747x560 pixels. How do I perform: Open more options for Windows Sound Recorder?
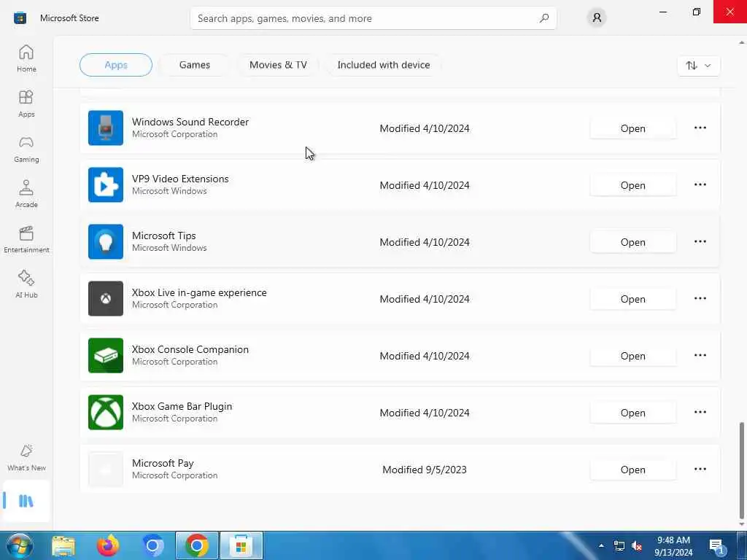[x=700, y=128]
